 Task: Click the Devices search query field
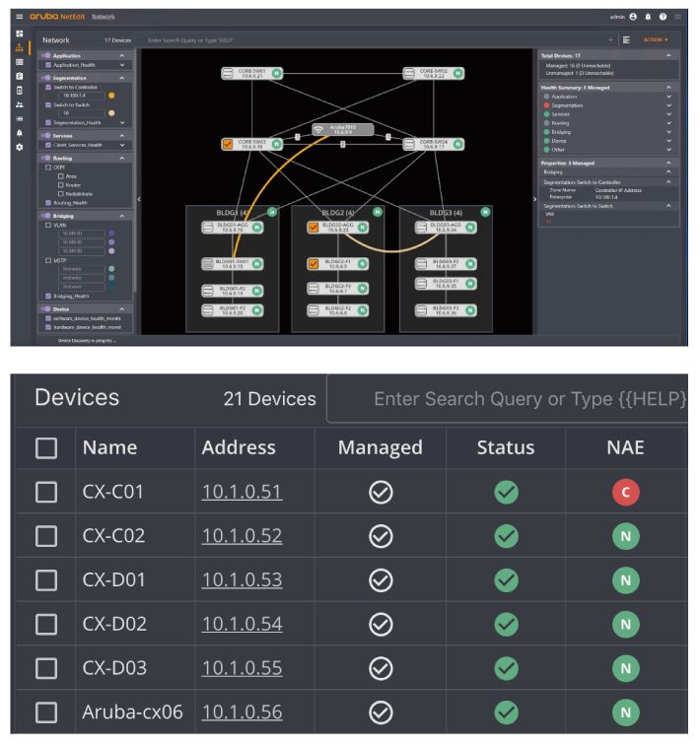click(x=507, y=399)
